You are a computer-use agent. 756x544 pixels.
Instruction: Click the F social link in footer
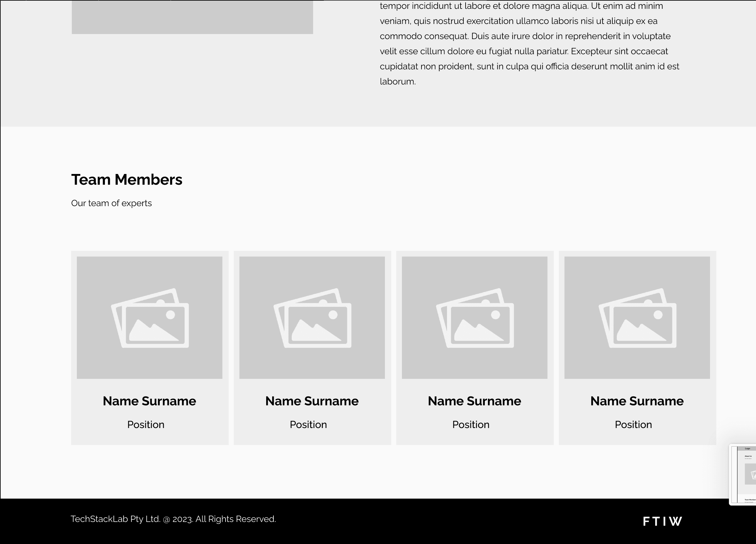(646, 521)
